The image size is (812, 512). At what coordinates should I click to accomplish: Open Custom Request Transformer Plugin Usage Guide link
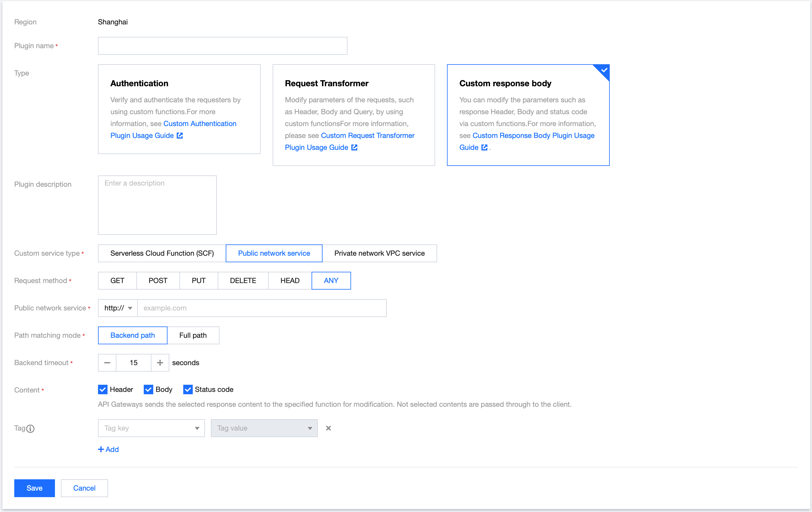click(x=367, y=136)
